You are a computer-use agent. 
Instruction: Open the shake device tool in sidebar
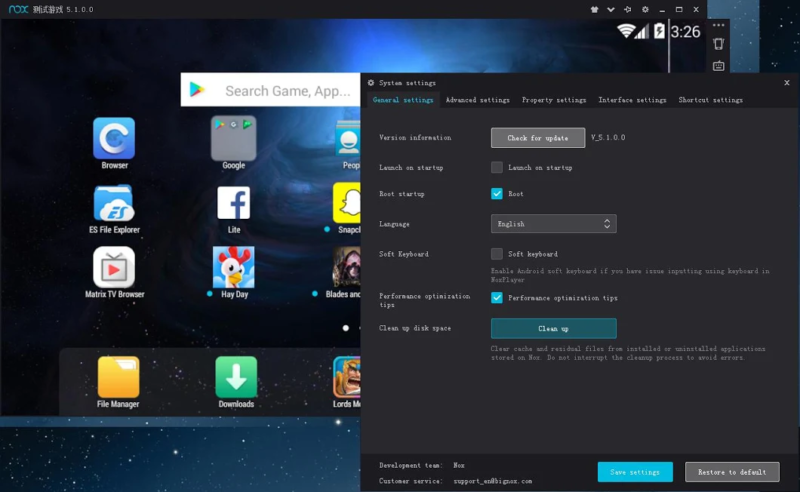pyautogui.click(x=718, y=43)
